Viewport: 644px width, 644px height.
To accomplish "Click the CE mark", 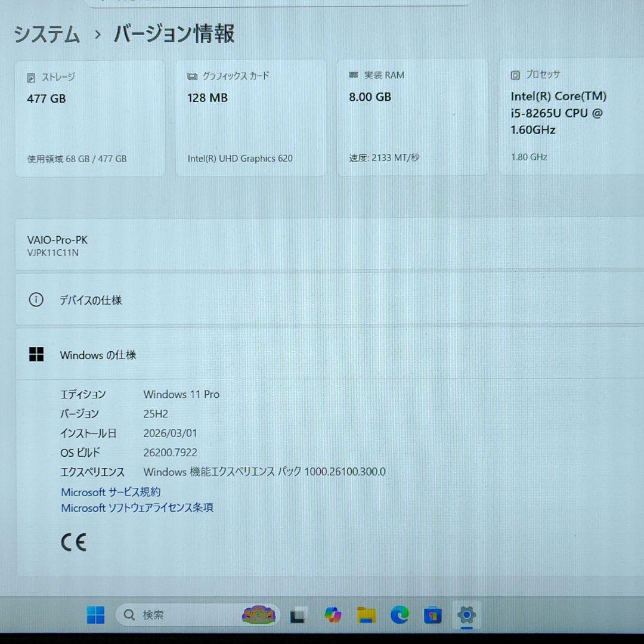I will coord(73,542).
